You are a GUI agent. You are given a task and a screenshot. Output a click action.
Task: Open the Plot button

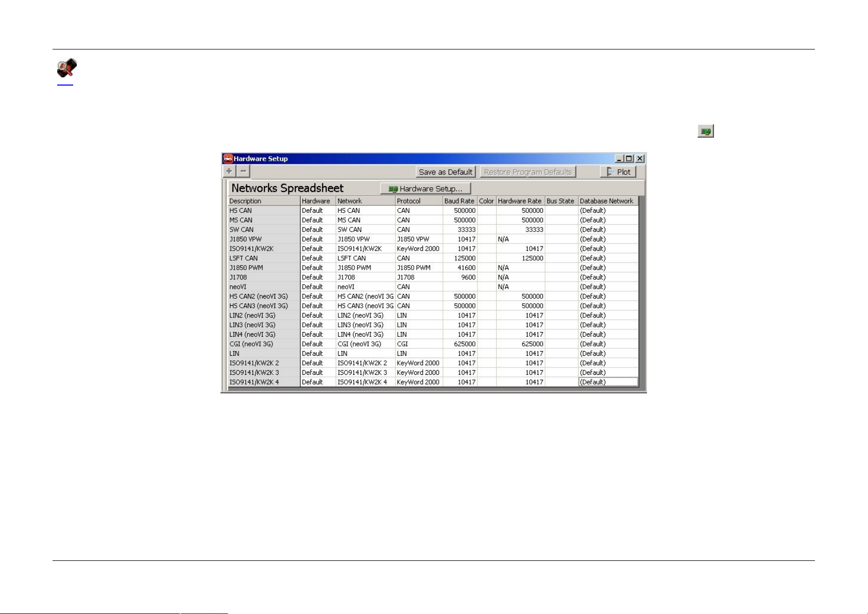click(618, 172)
